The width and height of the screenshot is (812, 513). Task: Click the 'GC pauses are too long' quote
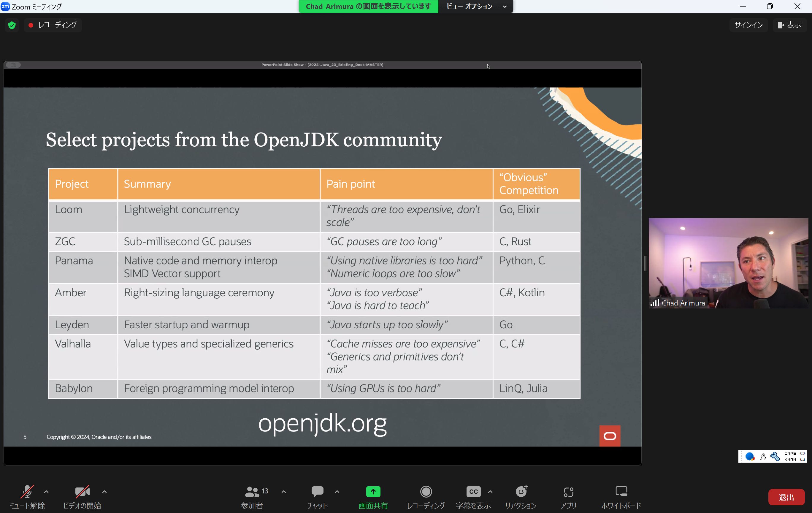(x=384, y=241)
